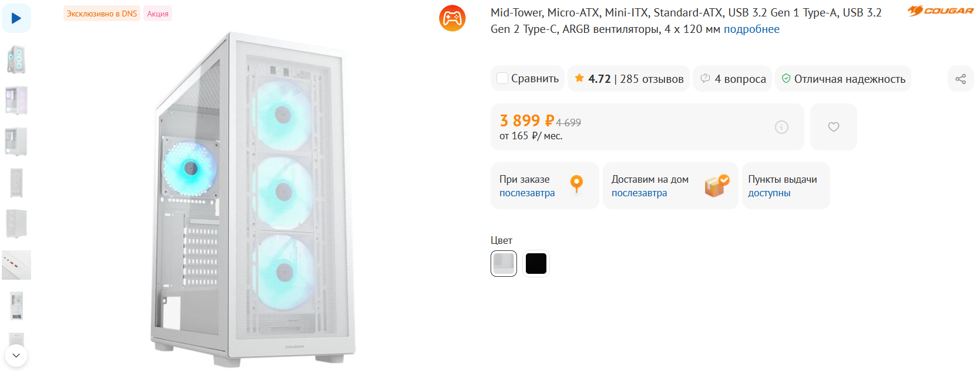Open the Акция promo tag
980x379 pixels.
pyautogui.click(x=157, y=14)
